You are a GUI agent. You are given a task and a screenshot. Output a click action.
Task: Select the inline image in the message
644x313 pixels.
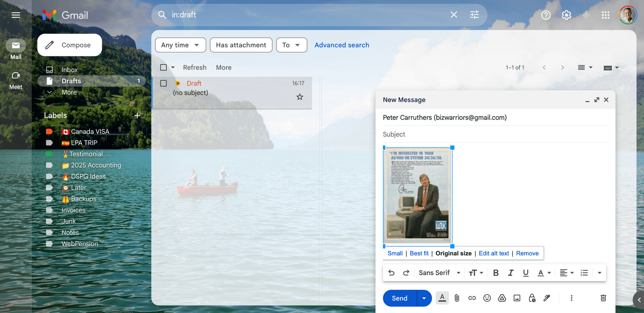(x=417, y=196)
